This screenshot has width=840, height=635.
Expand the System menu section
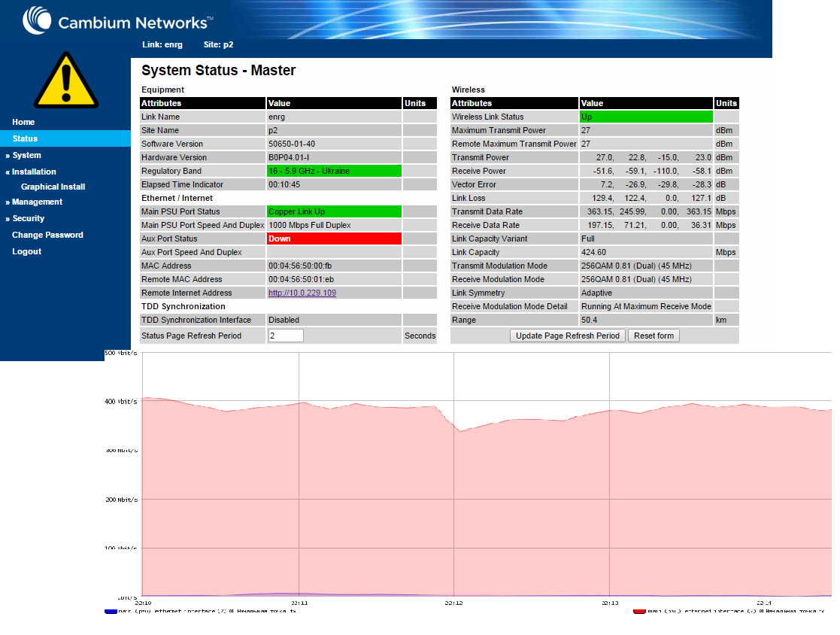click(x=23, y=156)
